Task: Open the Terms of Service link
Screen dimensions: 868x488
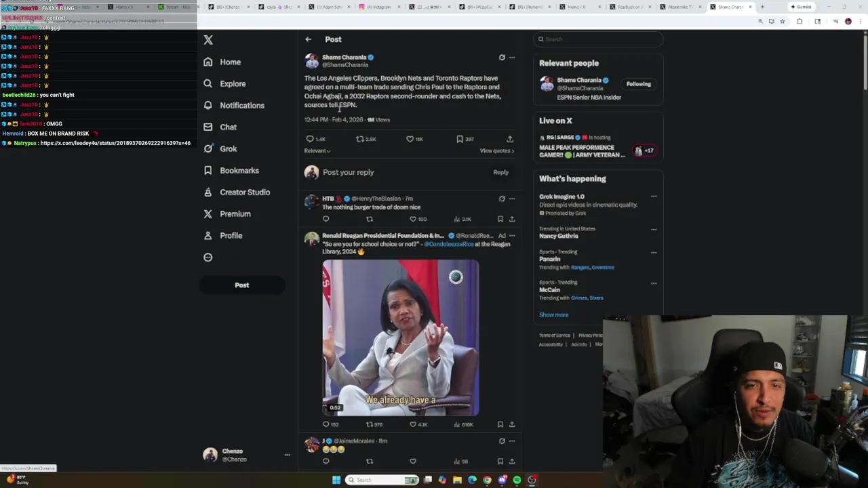Action: [555, 335]
